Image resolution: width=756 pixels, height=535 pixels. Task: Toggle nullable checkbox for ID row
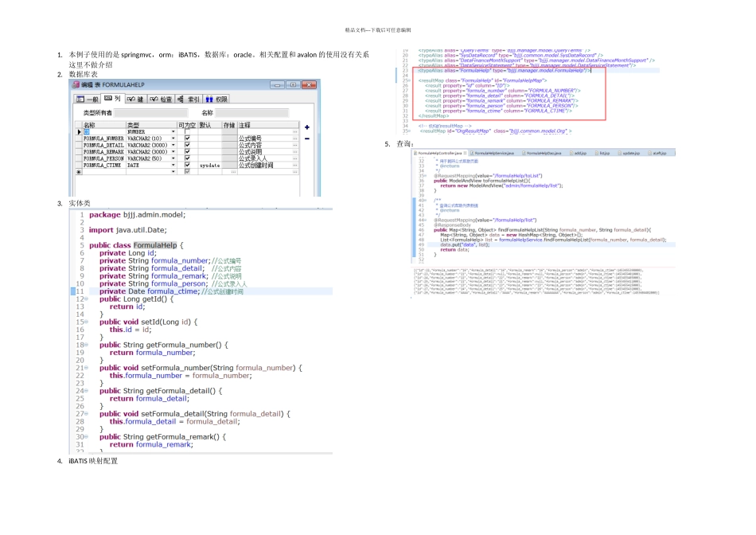(188, 131)
